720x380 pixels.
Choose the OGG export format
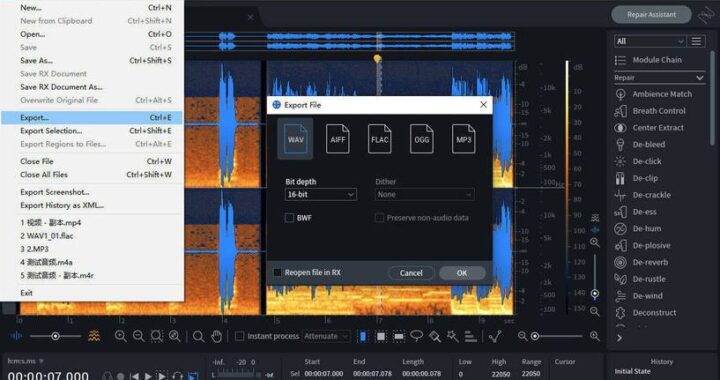(422, 139)
